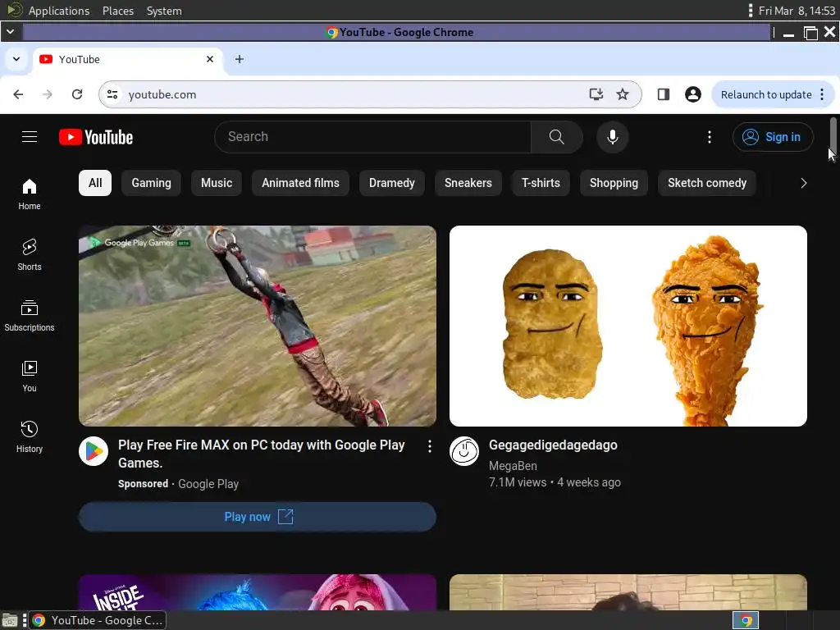Open the You section in sidebar
Image resolution: width=840 pixels, height=630 pixels.
click(x=30, y=376)
